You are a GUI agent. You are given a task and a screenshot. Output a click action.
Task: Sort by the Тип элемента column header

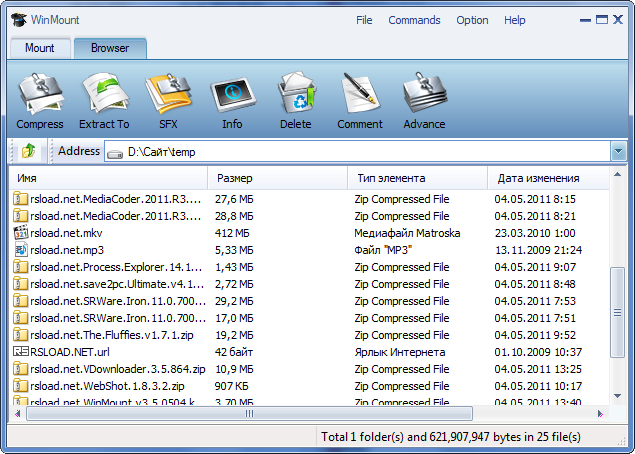coord(418,178)
